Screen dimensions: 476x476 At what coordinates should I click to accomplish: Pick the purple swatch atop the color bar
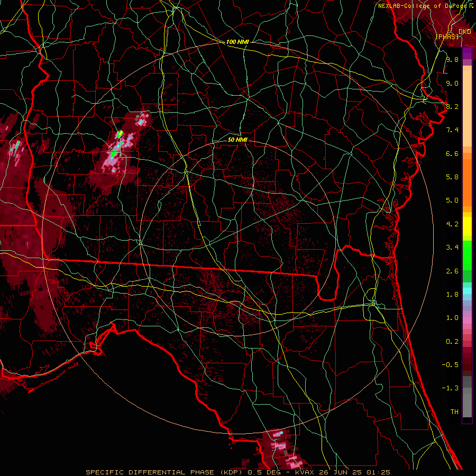tap(467, 53)
